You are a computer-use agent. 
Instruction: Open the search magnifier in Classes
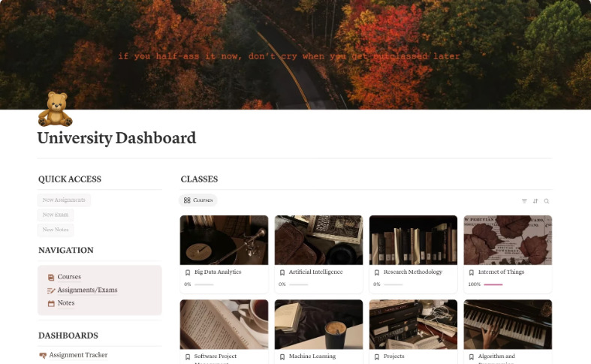[x=547, y=201]
